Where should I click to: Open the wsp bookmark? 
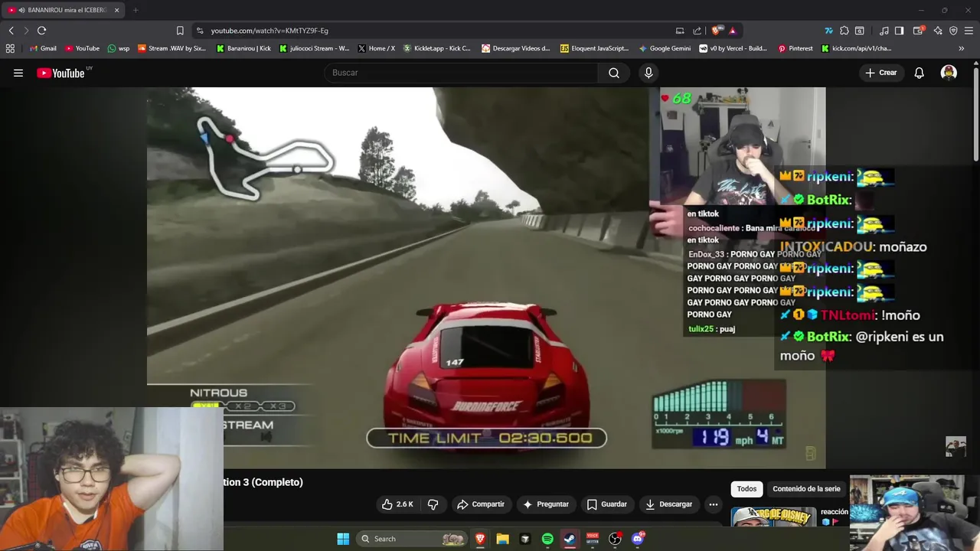119,48
